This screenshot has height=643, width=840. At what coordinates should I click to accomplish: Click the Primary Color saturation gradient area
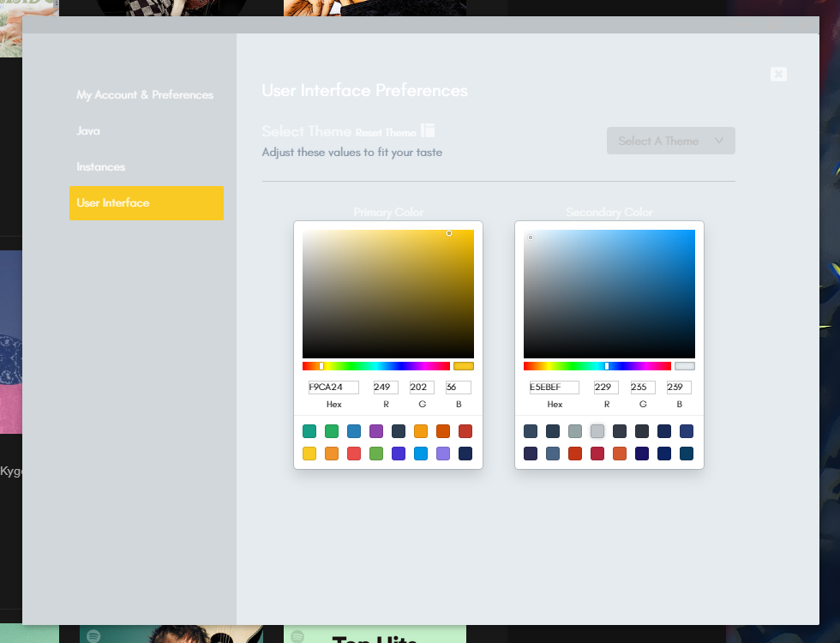pos(387,294)
